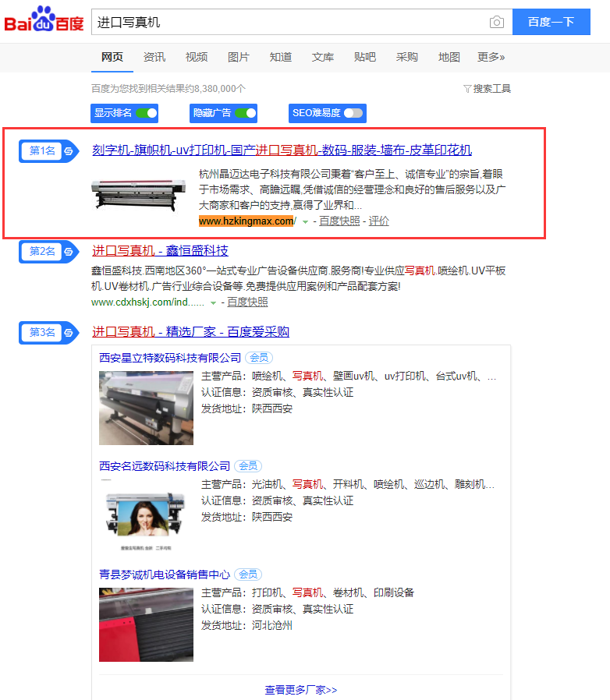610x700 pixels.
Task: Open the 刻字机-旗帜机-uv打印机 result title
Action: [282, 150]
